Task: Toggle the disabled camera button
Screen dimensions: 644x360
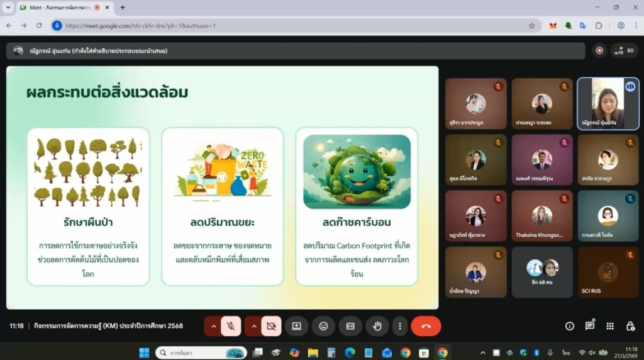Action: pos(271,326)
